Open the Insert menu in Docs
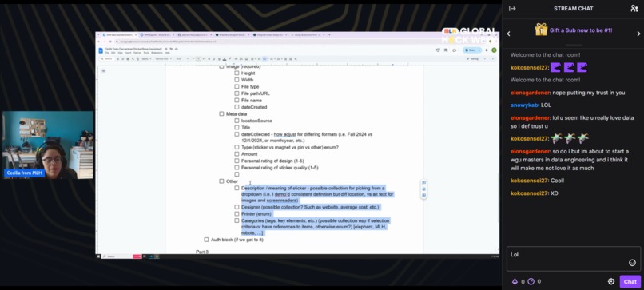Screen dimensions: 644x290 click(x=128, y=53)
